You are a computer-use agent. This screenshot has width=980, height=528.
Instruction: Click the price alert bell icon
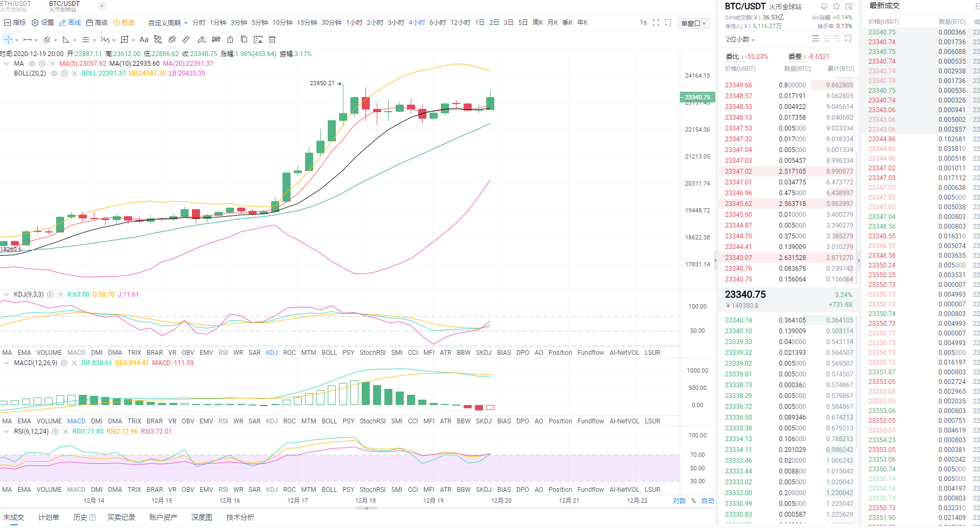pos(824,6)
